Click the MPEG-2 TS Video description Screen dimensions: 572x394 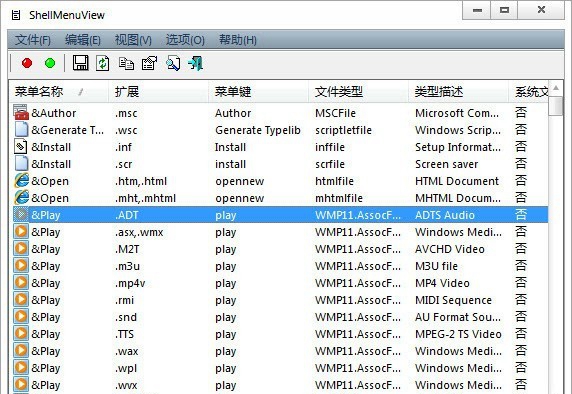[458, 334]
